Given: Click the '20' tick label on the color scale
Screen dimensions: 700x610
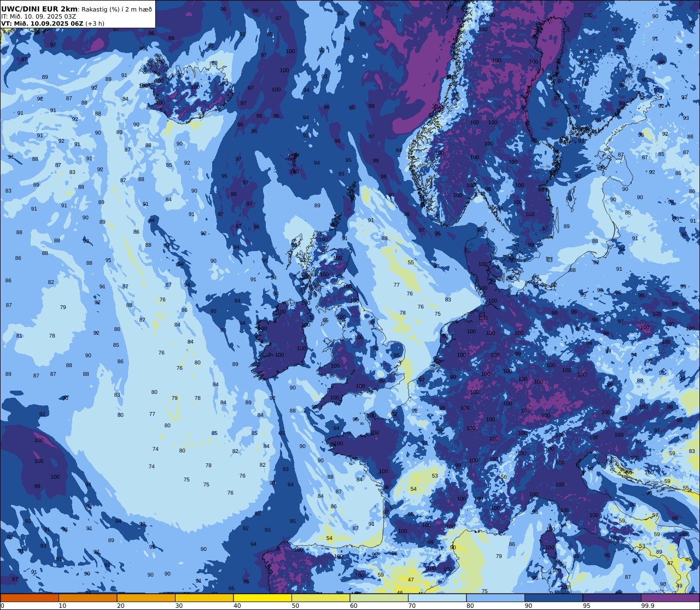Looking at the screenshot, I should tap(120, 606).
